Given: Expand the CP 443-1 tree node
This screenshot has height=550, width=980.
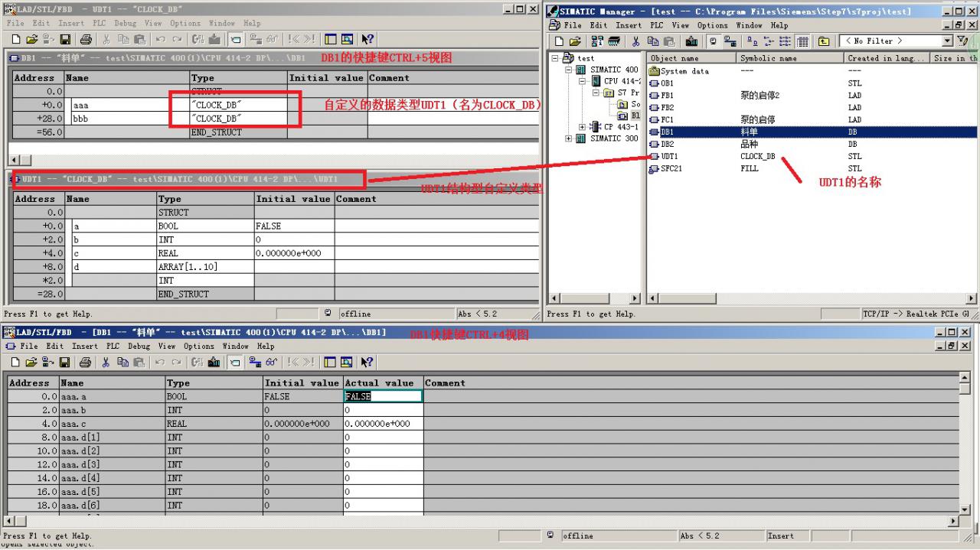Looking at the screenshot, I should coord(583,127).
